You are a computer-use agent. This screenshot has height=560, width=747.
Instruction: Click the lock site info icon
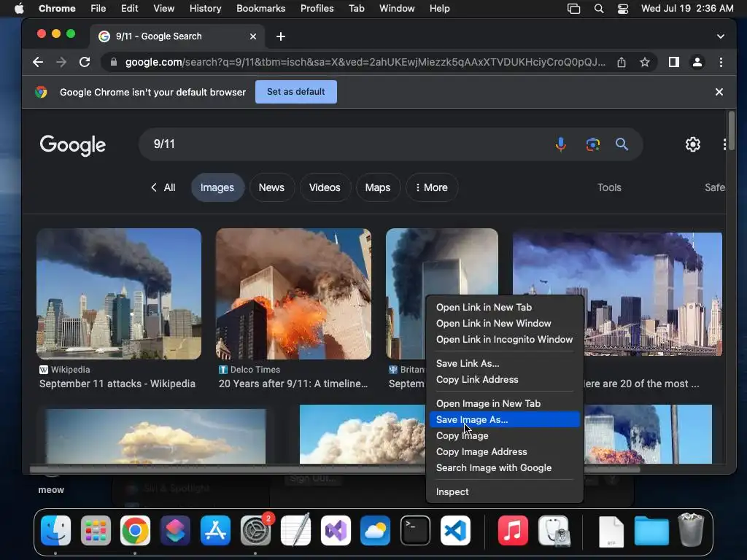tap(113, 62)
